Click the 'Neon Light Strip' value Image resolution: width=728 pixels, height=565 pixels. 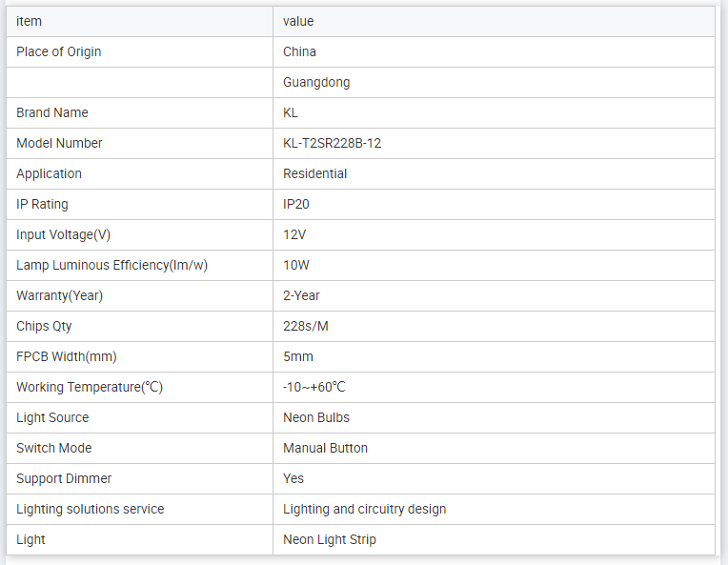click(x=330, y=539)
